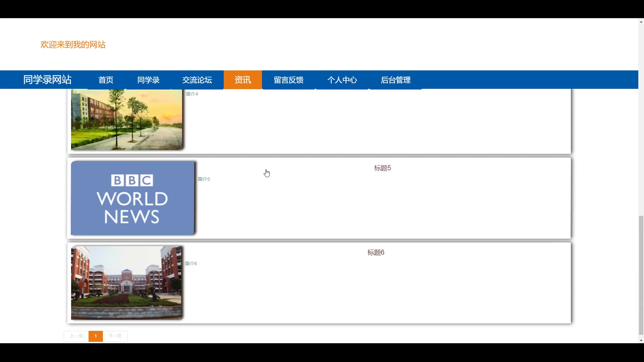
Task: Click the BBC World News thumbnail
Action: (132, 198)
